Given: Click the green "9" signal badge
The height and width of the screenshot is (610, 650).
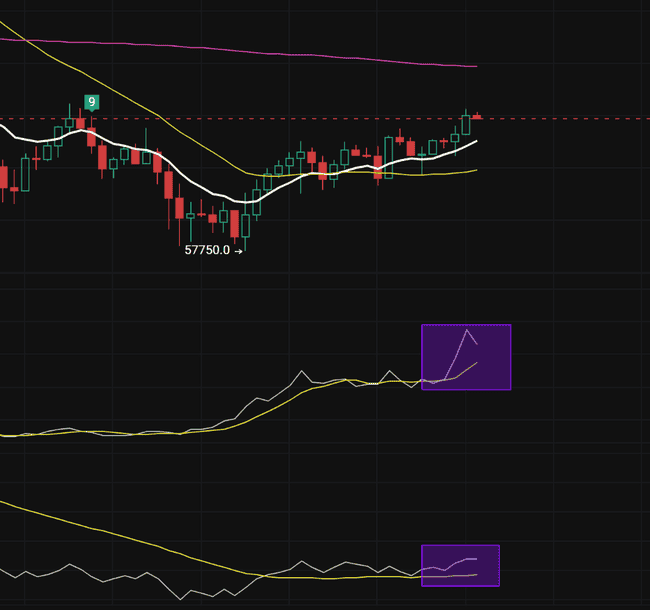Looking at the screenshot, I should [x=92, y=102].
